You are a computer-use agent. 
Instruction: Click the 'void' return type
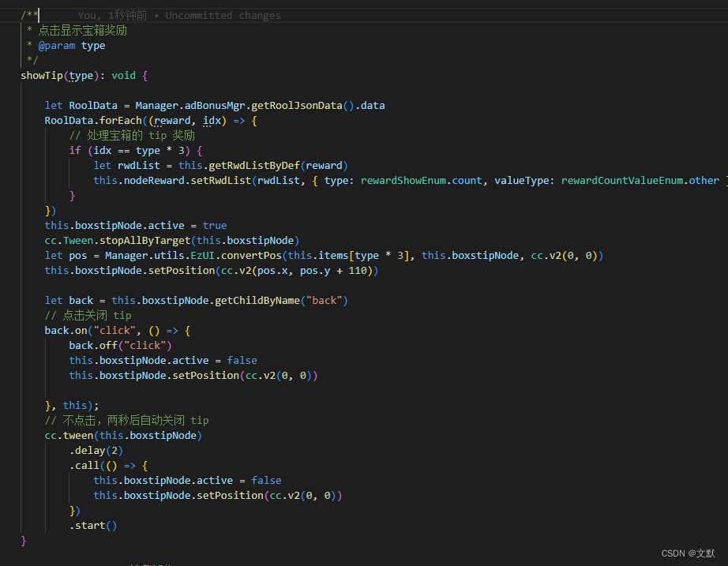[123, 75]
